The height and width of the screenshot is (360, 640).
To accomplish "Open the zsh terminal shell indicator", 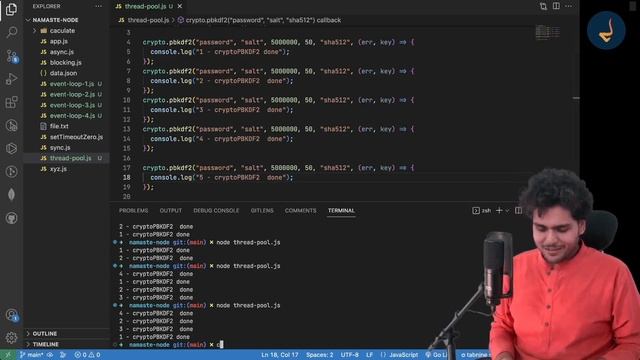I will pos(482,211).
